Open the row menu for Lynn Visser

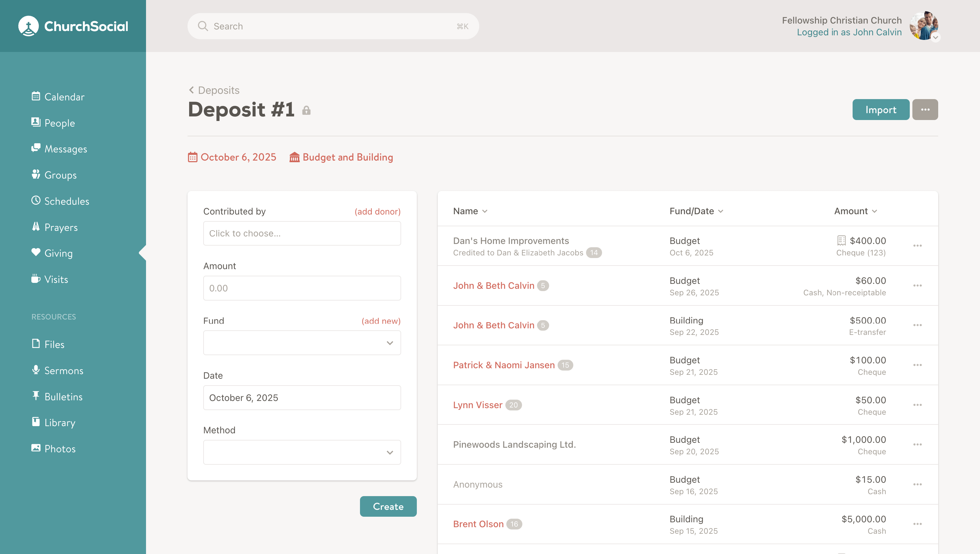[x=917, y=405]
